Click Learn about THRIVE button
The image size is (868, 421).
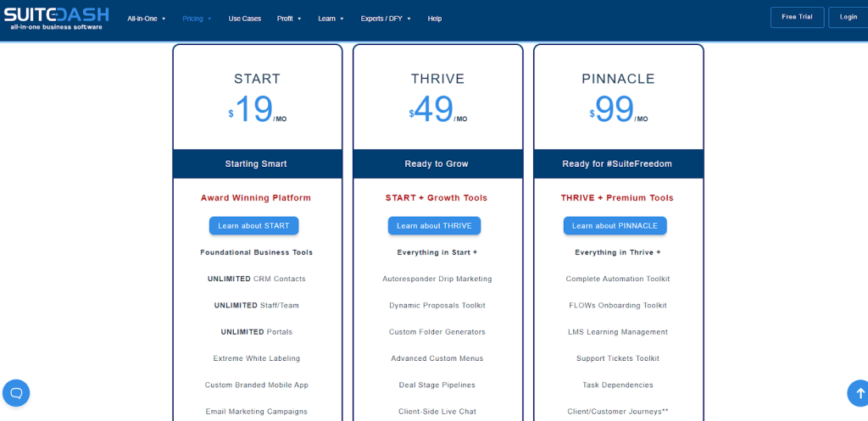tap(434, 225)
